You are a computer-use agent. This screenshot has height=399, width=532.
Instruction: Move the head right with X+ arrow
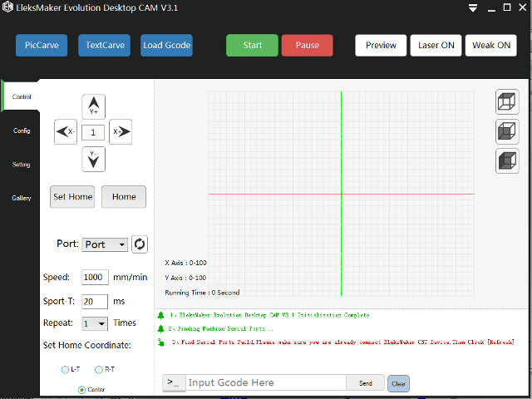click(121, 131)
